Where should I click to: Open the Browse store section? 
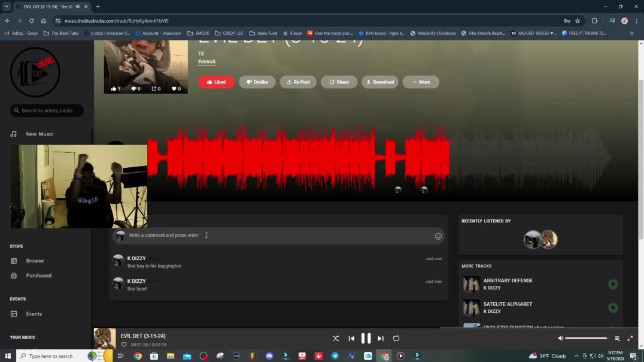point(35,261)
